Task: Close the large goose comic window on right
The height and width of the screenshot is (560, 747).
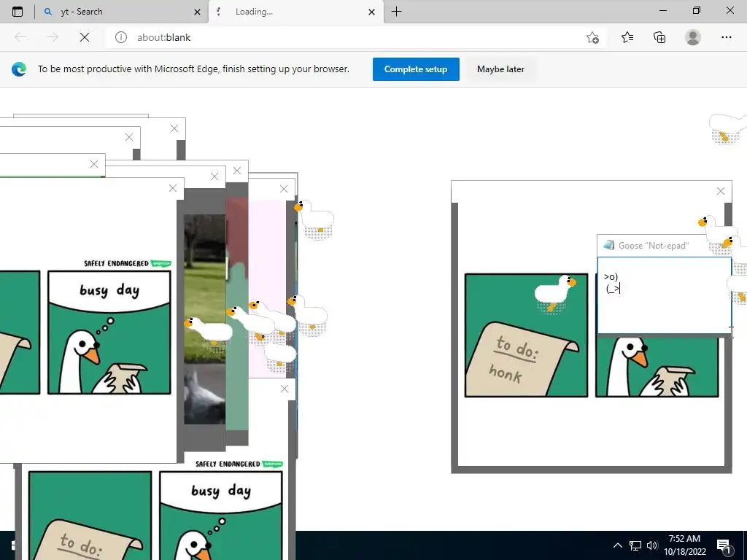Action: point(720,191)
